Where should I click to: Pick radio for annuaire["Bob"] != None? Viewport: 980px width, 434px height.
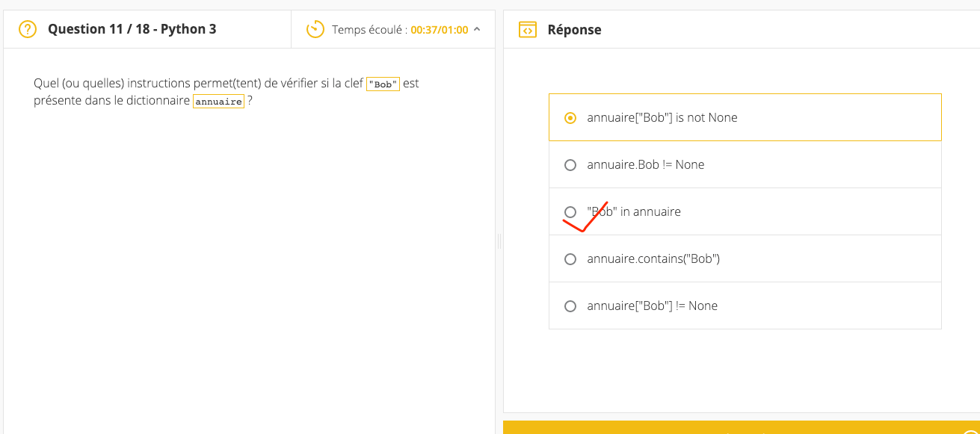[x=570, y=306]
